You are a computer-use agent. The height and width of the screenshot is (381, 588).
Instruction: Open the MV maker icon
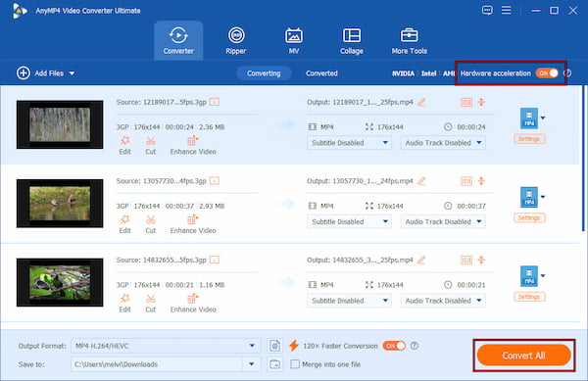294,35
